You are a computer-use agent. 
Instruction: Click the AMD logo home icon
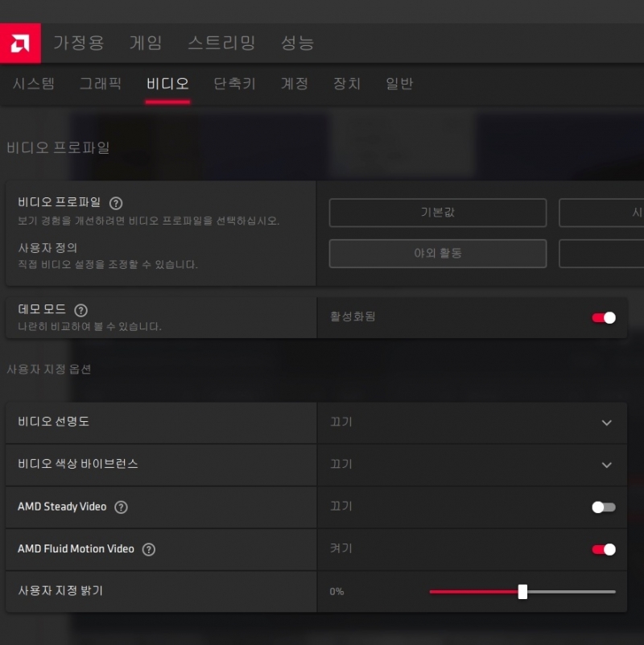point(20,43)
